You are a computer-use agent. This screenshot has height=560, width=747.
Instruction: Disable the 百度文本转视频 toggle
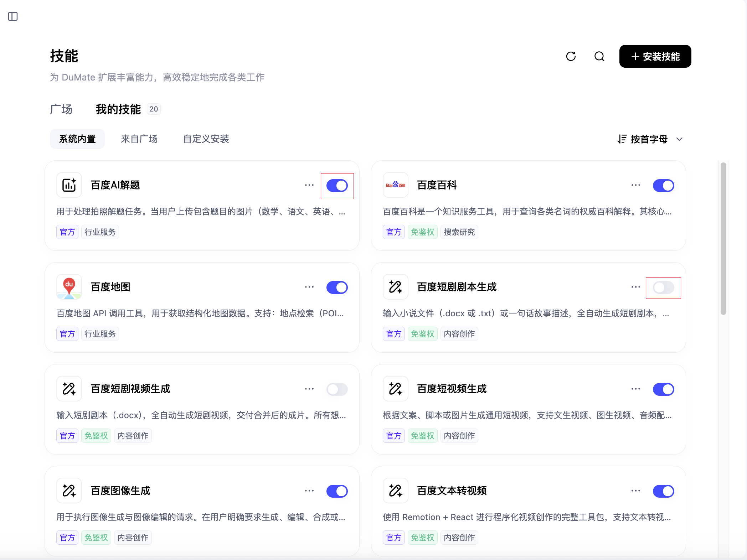coord(664,491)
